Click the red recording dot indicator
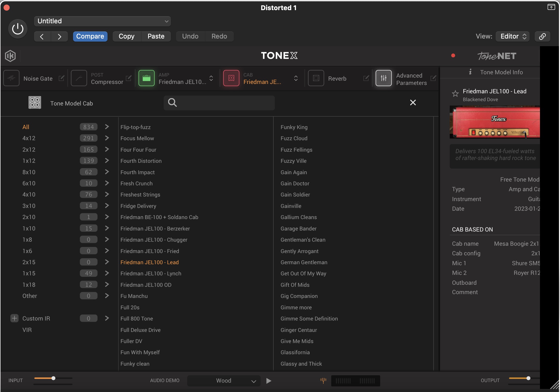This screenshot has height=392, width=560. tap(453, 56)
